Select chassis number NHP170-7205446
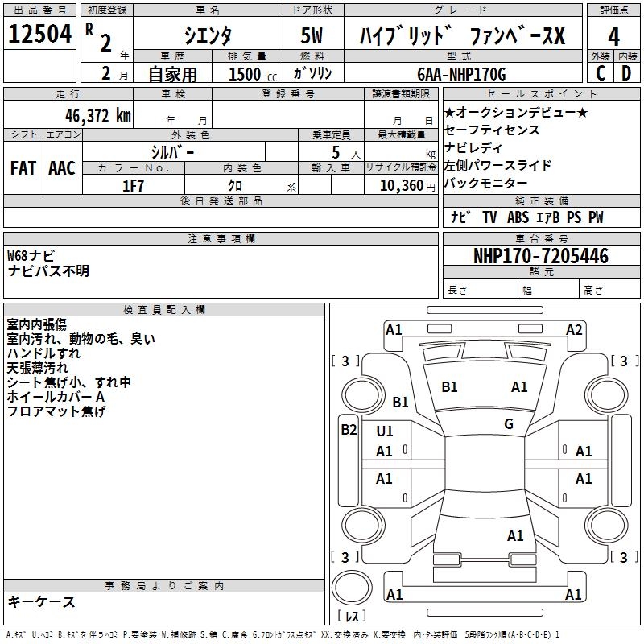This screenshot has width=644, height=644. [x=541, y=256]
